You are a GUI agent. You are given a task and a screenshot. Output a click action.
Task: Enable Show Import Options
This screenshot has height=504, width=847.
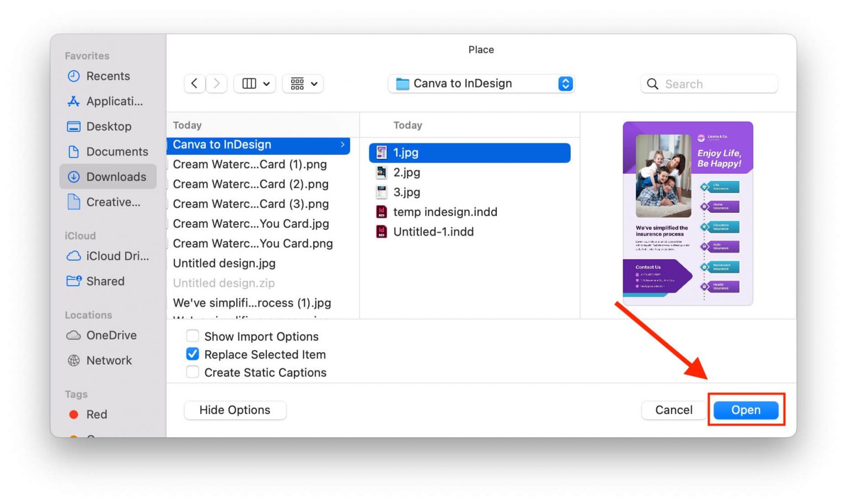click(x=192, y=336)
